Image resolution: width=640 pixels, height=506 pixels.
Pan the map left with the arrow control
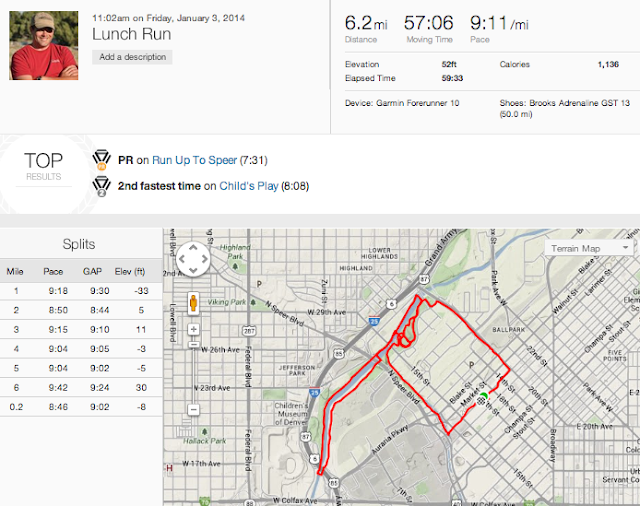coord(182,259)
